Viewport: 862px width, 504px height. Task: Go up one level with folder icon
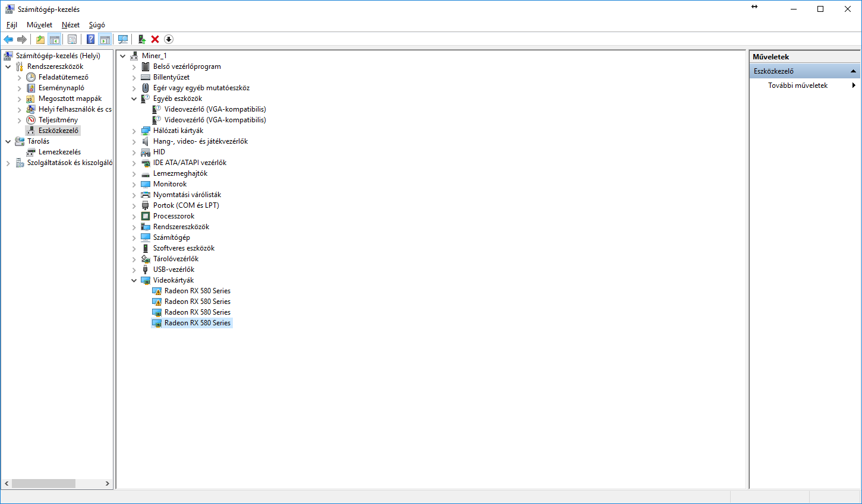[x=40, y=39]
